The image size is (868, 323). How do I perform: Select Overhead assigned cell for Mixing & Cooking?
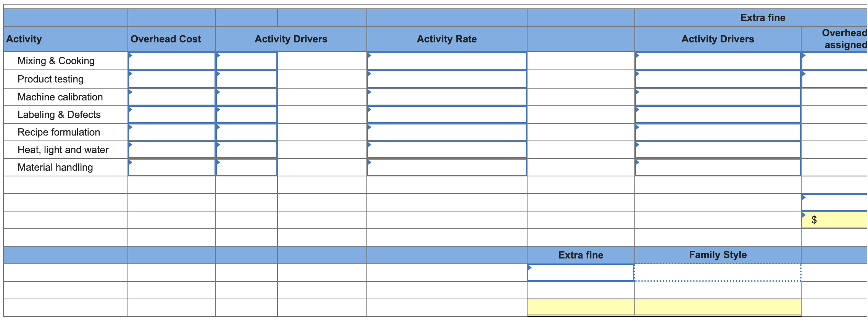tap(835, 61)
